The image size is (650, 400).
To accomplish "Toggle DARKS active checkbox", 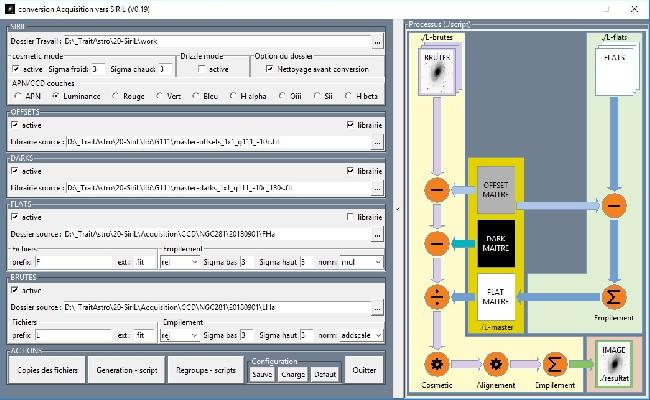I will coord(15,171).
